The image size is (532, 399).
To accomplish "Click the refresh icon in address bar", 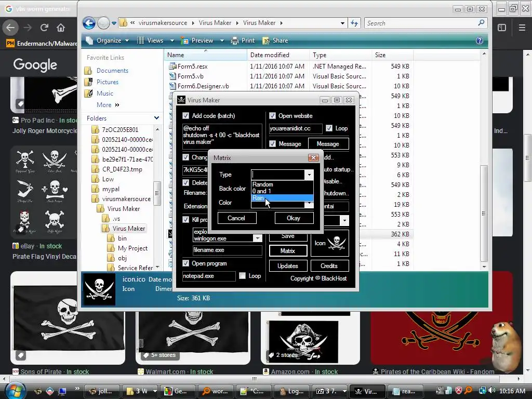I will pyautogui.click(x=354, y=23).
